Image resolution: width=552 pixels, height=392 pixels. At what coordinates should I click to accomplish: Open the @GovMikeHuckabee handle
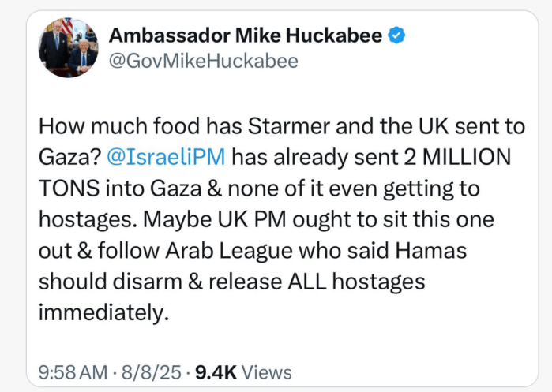tap(203, 61)
